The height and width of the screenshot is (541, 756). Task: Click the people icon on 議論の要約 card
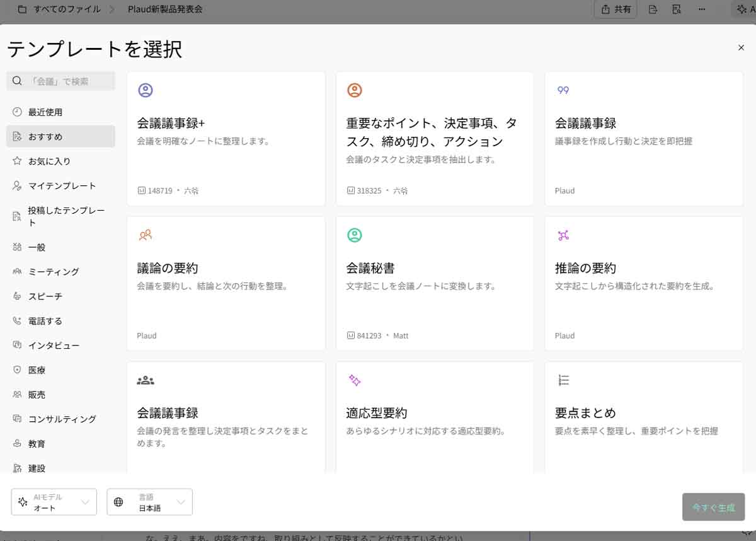pyautogui.click(x=146, y=235)
